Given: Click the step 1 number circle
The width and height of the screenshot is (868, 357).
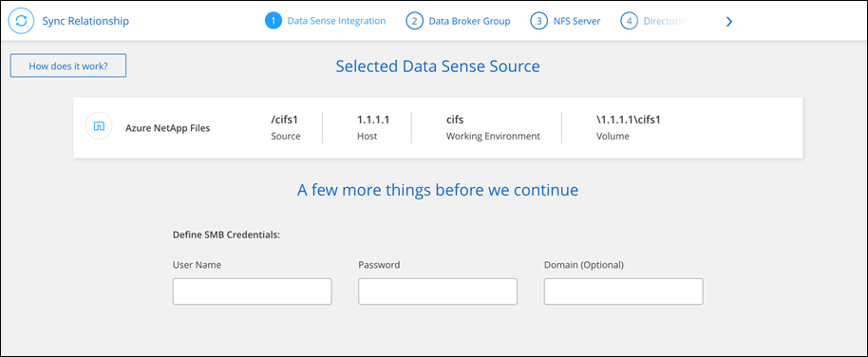Looking at the screenshot, I should coord(273,21).
